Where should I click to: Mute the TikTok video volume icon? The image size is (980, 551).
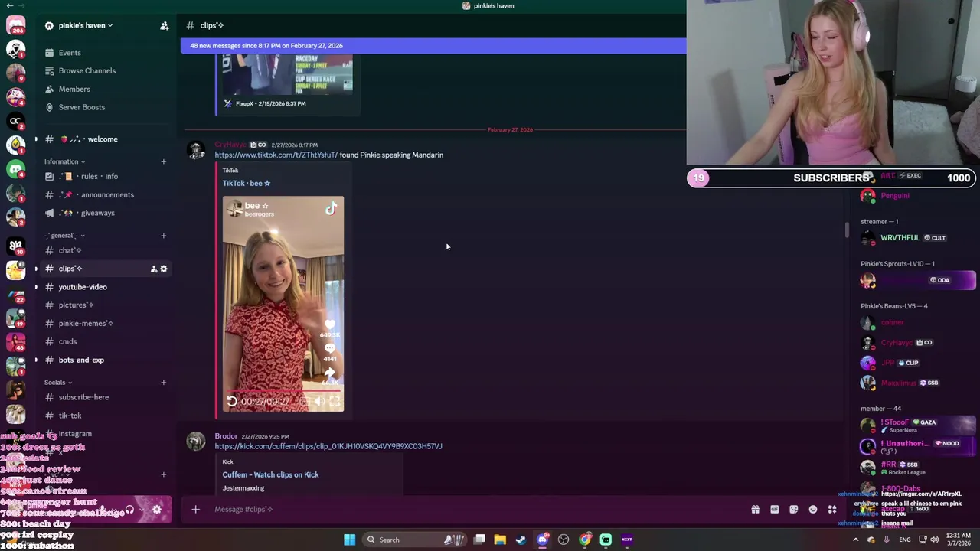pos(319,402)
